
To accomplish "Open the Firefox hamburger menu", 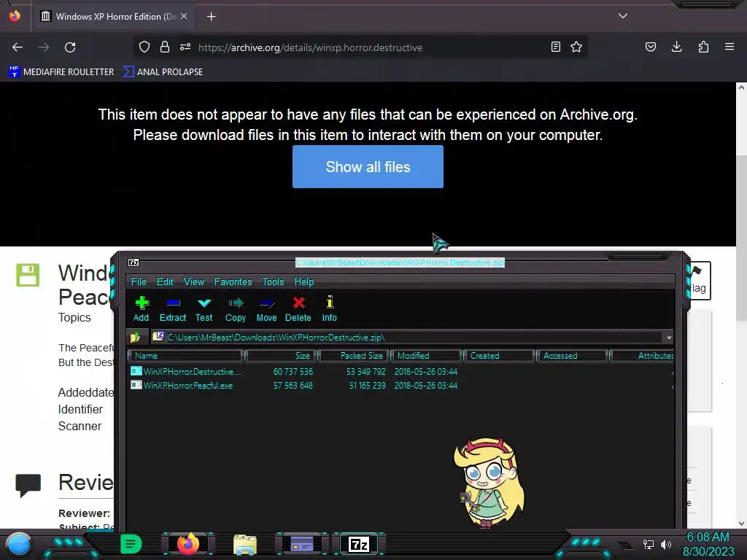I will [729, 47].
